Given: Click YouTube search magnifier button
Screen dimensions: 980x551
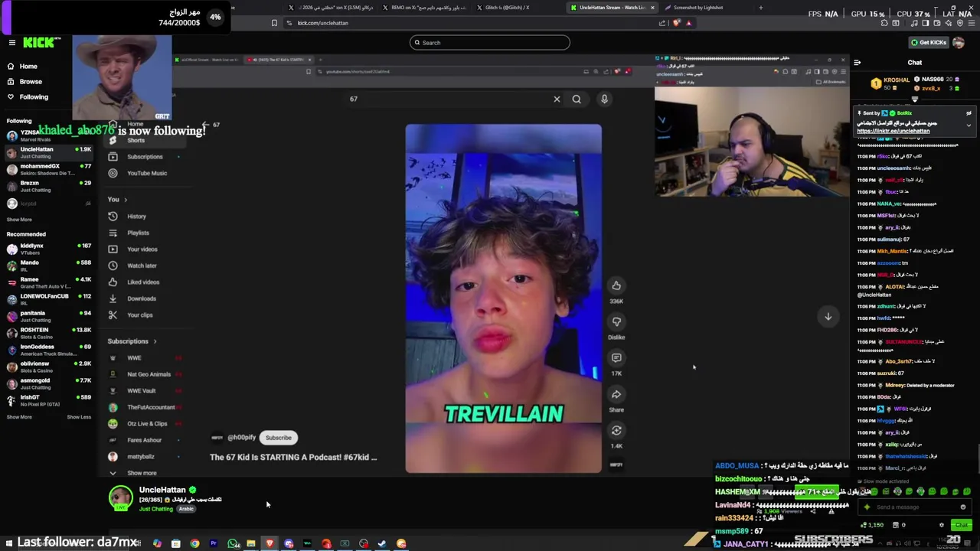Looking at the screenshot, I should tap(577, 99).
